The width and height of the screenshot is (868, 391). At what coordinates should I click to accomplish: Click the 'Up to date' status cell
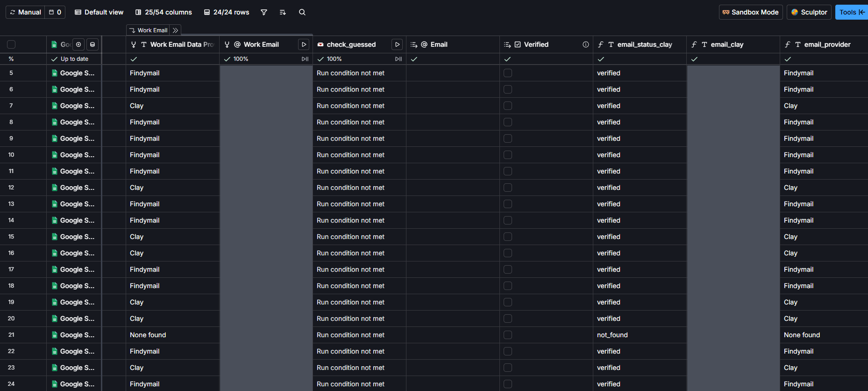pos(74,59)
